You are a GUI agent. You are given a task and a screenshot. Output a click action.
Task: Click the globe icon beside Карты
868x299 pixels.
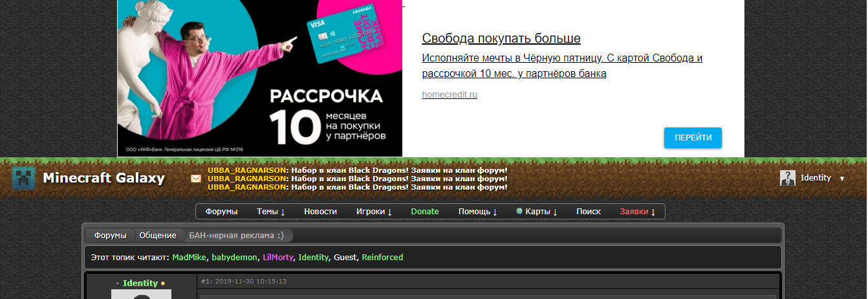coord(519,212)
